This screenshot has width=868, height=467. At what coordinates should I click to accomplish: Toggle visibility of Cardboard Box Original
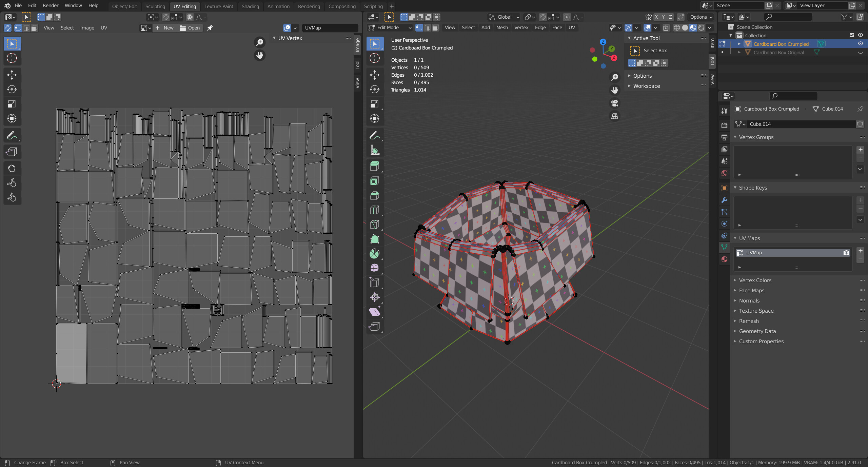click(862, 52)
